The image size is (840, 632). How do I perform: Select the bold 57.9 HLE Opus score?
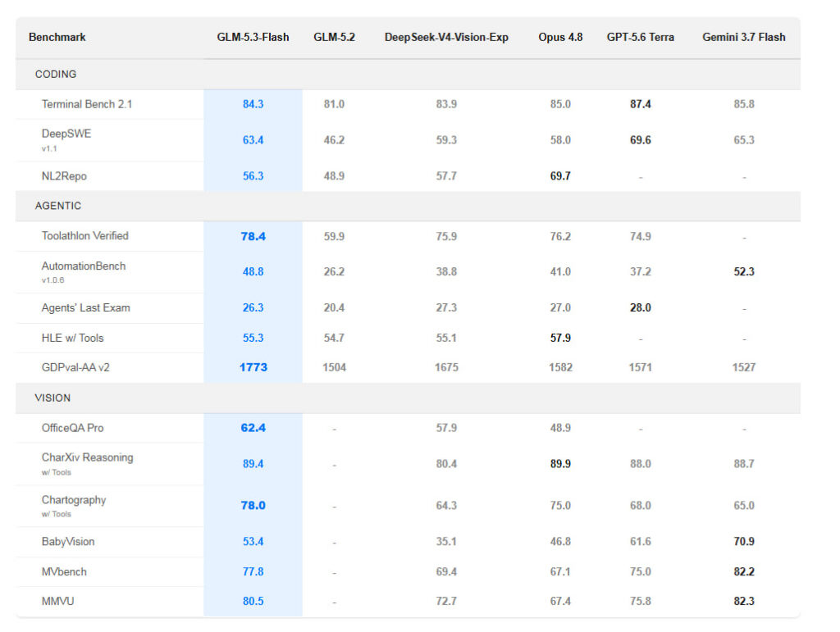tap(560, 339)
